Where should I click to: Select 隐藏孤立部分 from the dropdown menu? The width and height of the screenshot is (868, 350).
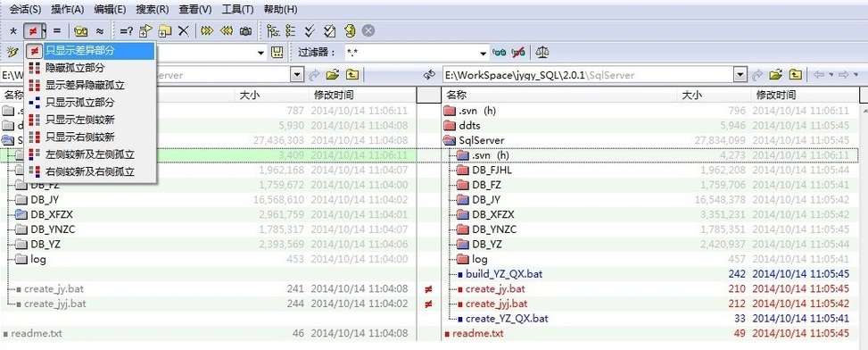pos(75,68)
